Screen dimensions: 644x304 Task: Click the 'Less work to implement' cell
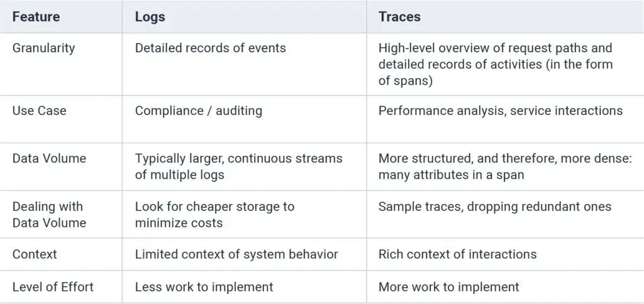click(x=204, y=287)
